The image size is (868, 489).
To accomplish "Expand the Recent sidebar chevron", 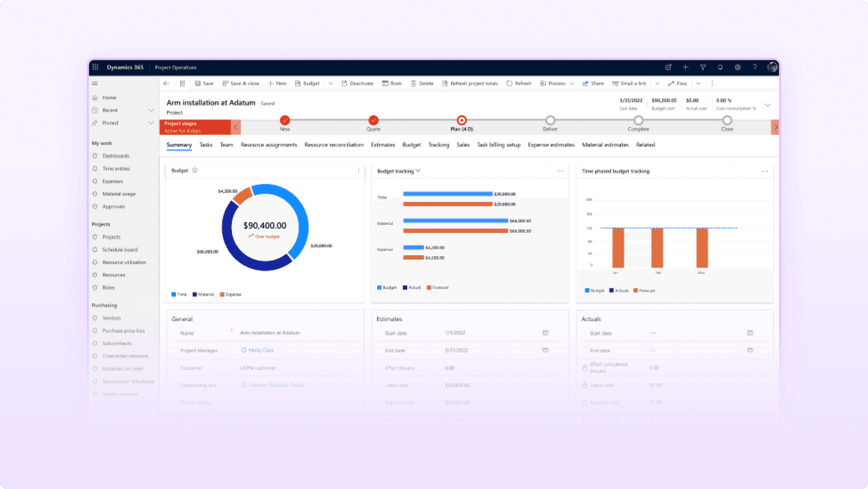I will [151, 110].
